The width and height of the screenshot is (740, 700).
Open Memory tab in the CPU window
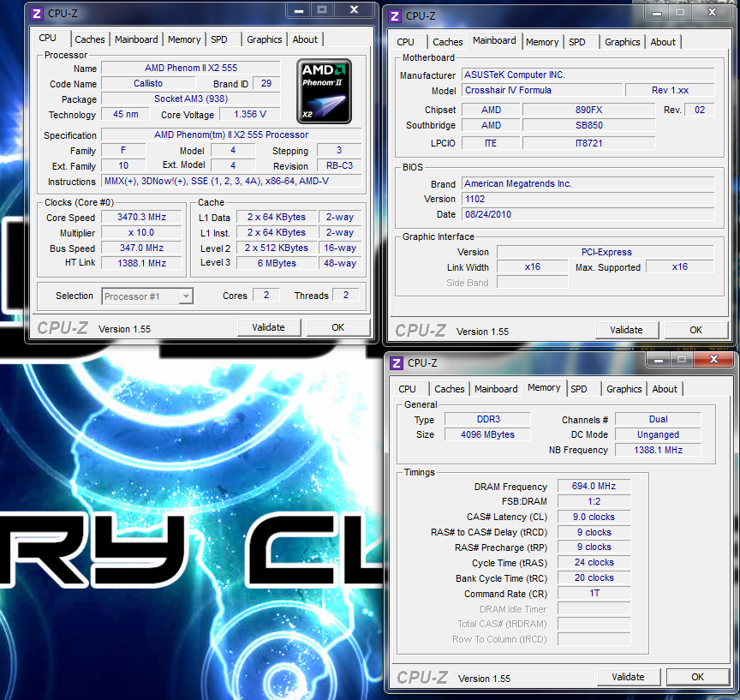click(184, 39)
